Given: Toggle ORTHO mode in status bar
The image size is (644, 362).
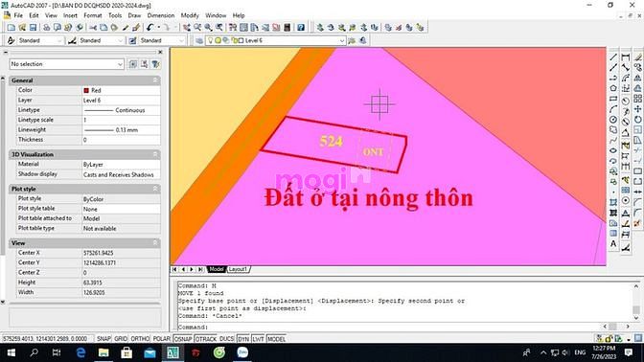Looking at the screenshot, I should click(x=140, y=339).
